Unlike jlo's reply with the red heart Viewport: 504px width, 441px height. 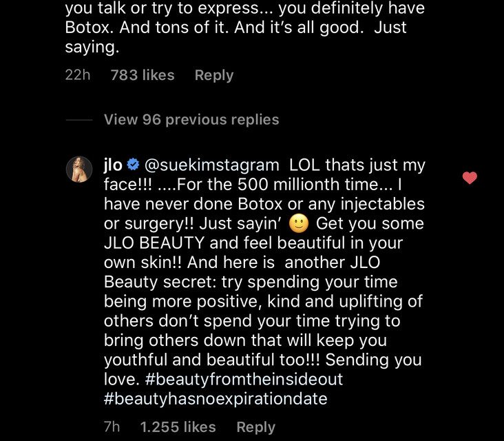tap(470, 178)
